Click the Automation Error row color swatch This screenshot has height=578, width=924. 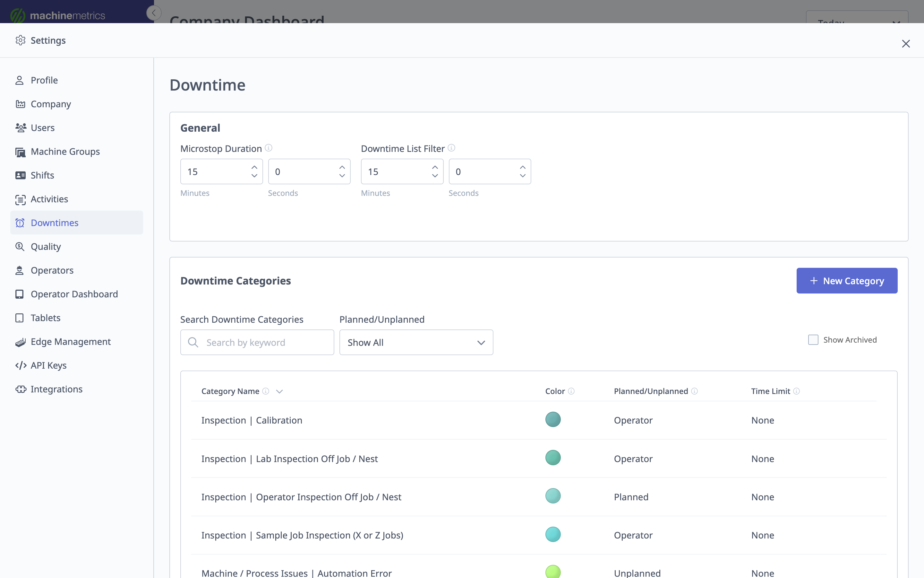click(x=553, y=572)
